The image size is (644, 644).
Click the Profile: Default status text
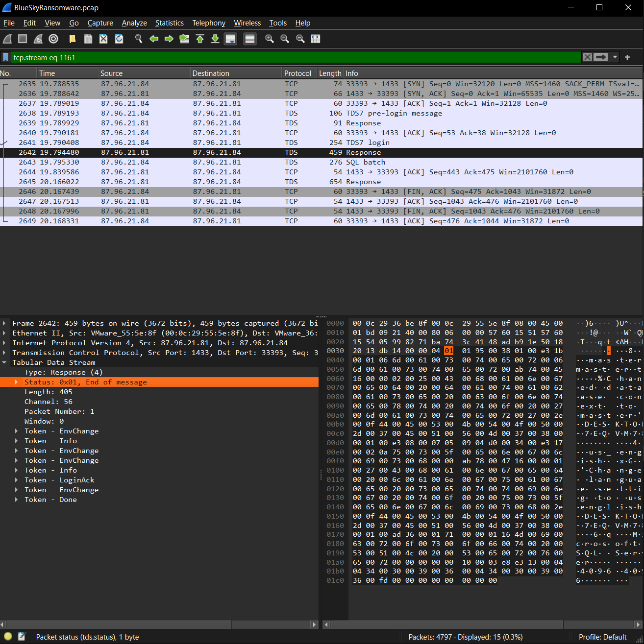603,637
